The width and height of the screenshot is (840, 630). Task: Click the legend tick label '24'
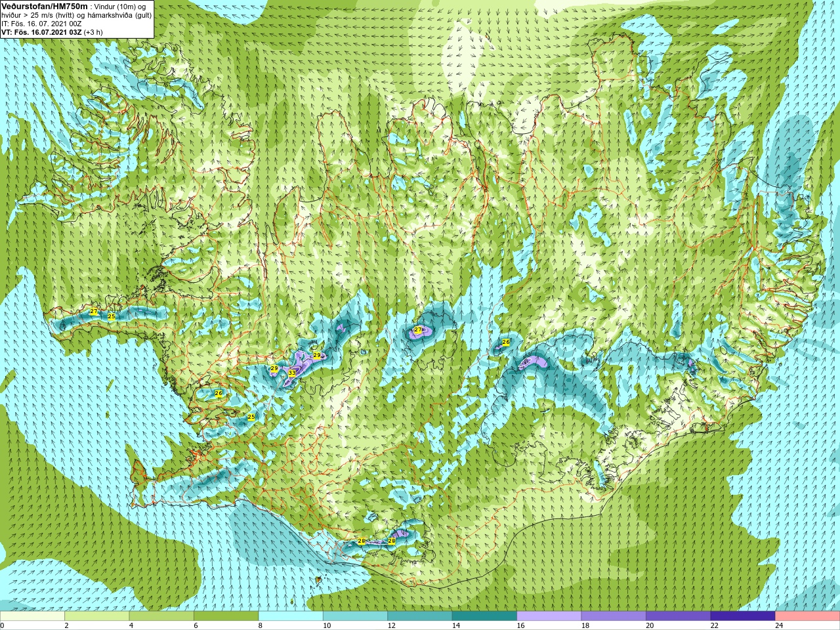pyautogui.click(x=779, y=625)
